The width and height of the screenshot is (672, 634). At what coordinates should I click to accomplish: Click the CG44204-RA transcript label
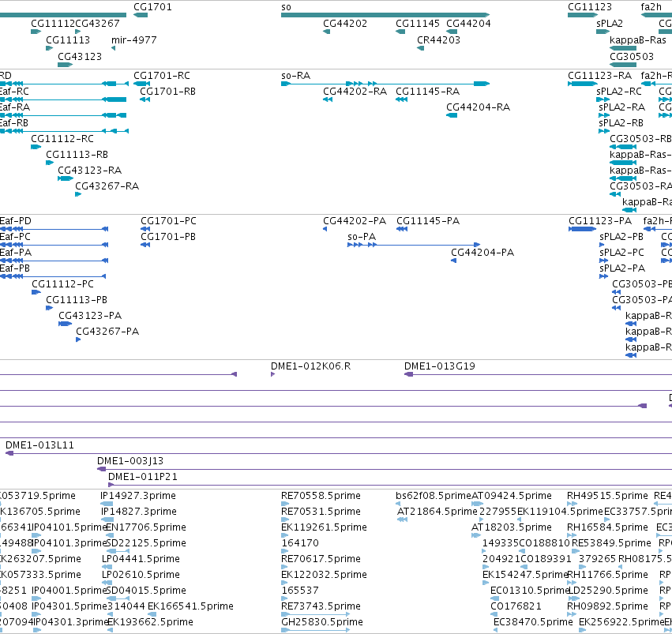pyautogui.click(x=478, y=107)
